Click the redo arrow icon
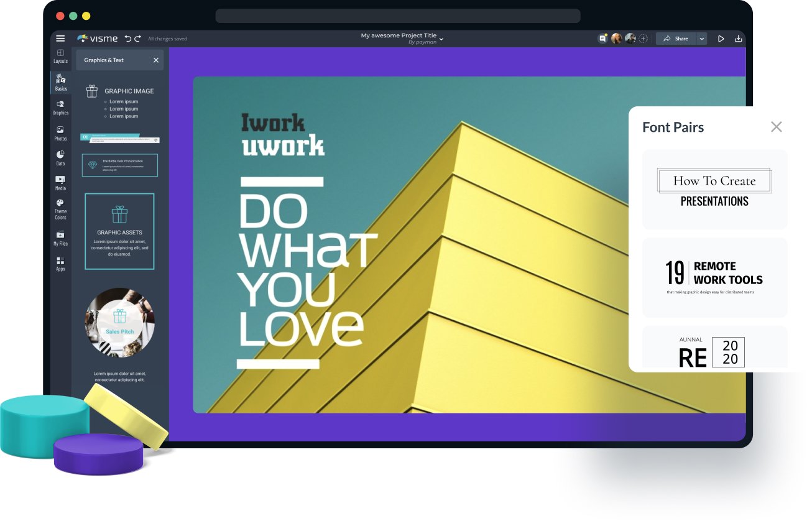Image resolution: width=812 pixels, height=526 pixels. [x=137, y=39]
